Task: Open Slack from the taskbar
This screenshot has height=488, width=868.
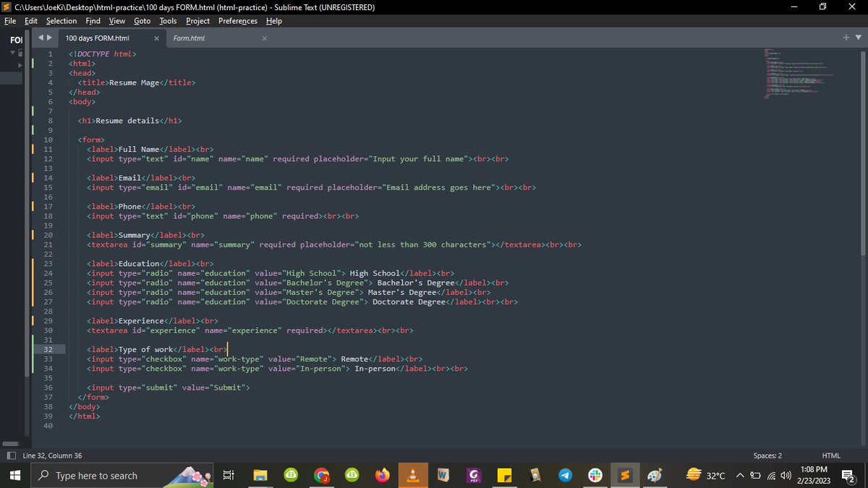Action: pos(595,475)
